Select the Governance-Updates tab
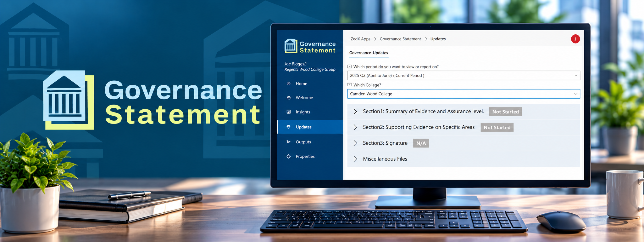 coord(369,53)
